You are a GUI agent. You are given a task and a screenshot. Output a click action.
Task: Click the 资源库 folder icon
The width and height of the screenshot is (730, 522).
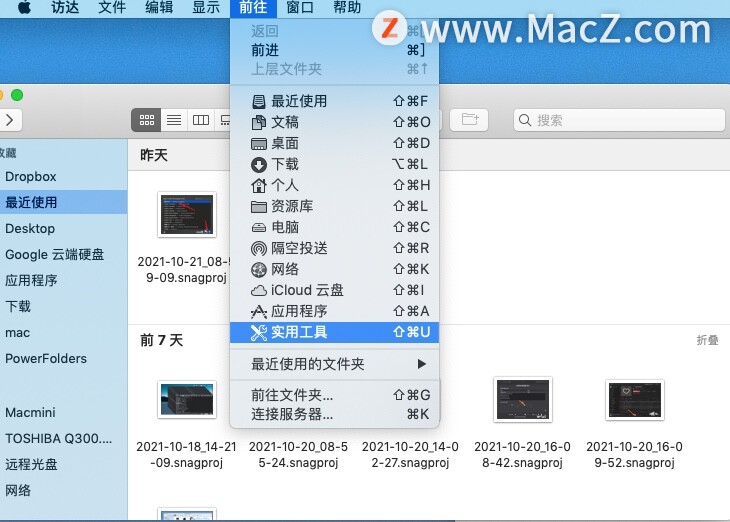click(x=259, y=206)
